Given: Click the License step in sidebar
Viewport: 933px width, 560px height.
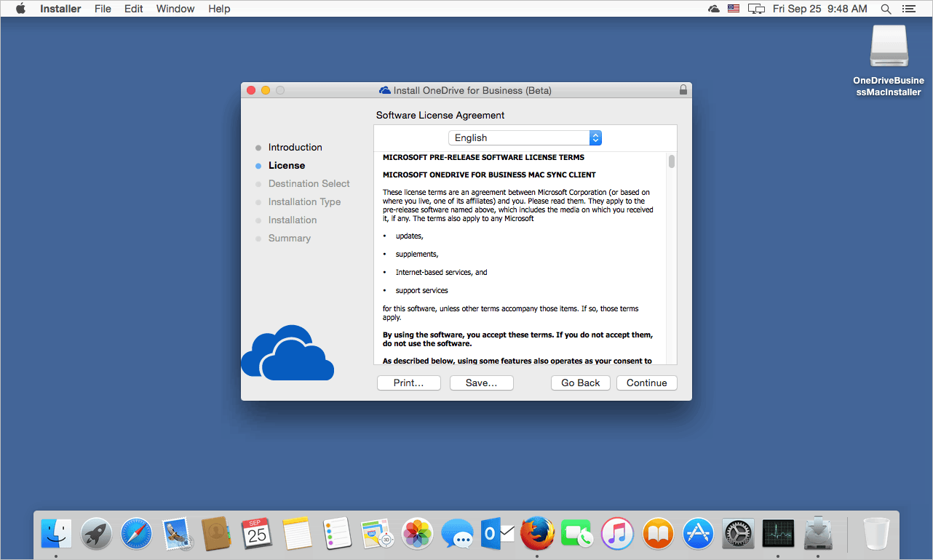Looking at the screenshot, I should (x=287, y=165).
